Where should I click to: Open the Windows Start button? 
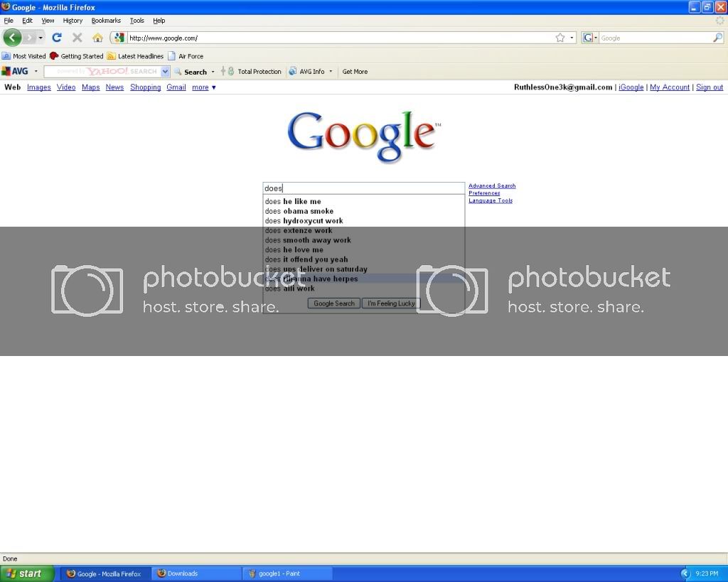click(x=27, y=573)
